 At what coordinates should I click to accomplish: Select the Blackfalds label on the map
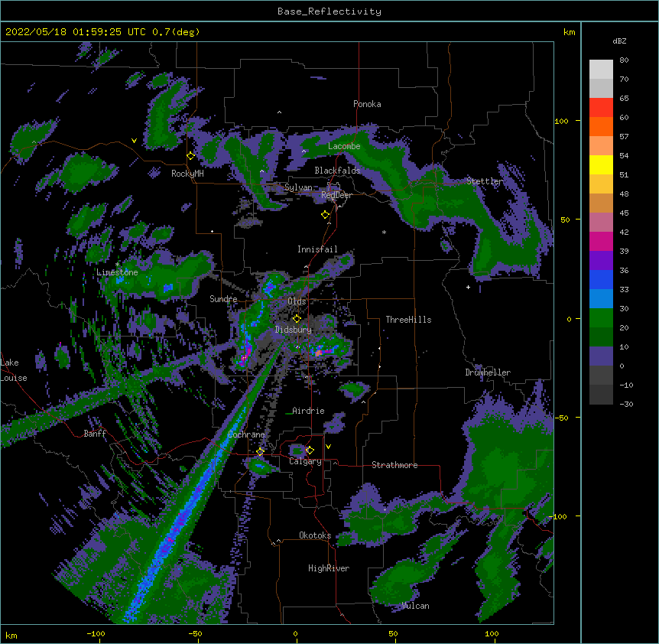point(337,171)
